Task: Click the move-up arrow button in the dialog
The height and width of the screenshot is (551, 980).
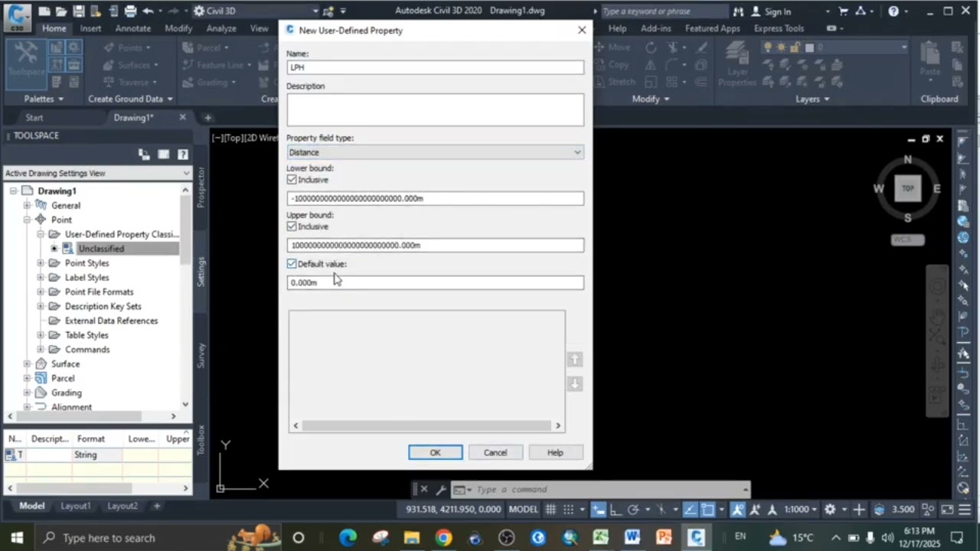Action: click(575, 360)
